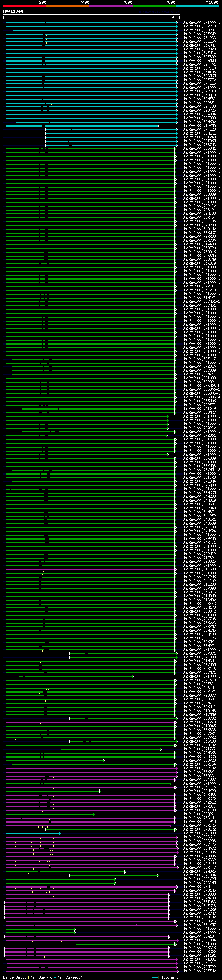The image size is (222, 980).
Task: Click the cyan alignment bar for UniRef100_B7FLZ8
Action: pyautogui.click(x=112, y=130)
